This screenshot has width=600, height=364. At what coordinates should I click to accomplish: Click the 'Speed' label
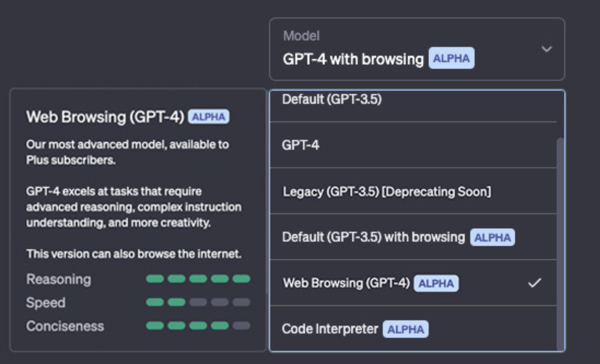46,303
